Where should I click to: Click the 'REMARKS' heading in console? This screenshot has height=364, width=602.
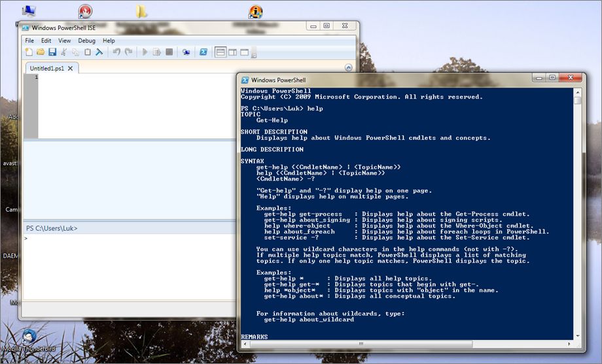[255, 337]
